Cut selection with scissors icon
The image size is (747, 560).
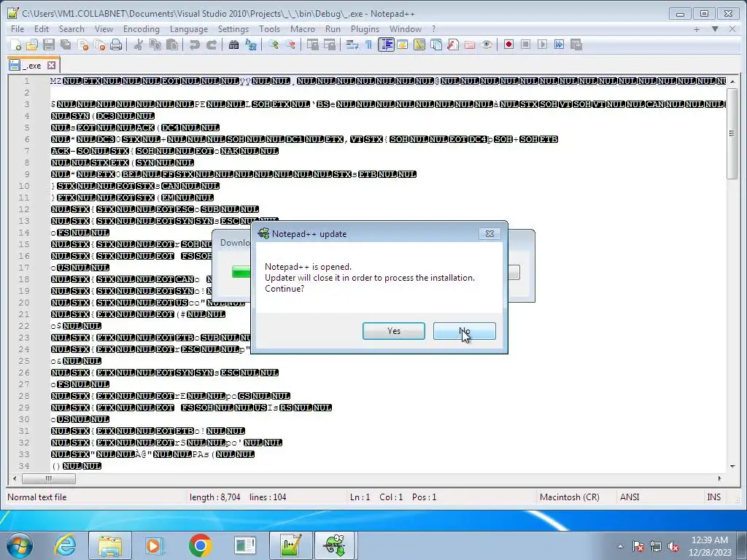[x=139, y=44]
